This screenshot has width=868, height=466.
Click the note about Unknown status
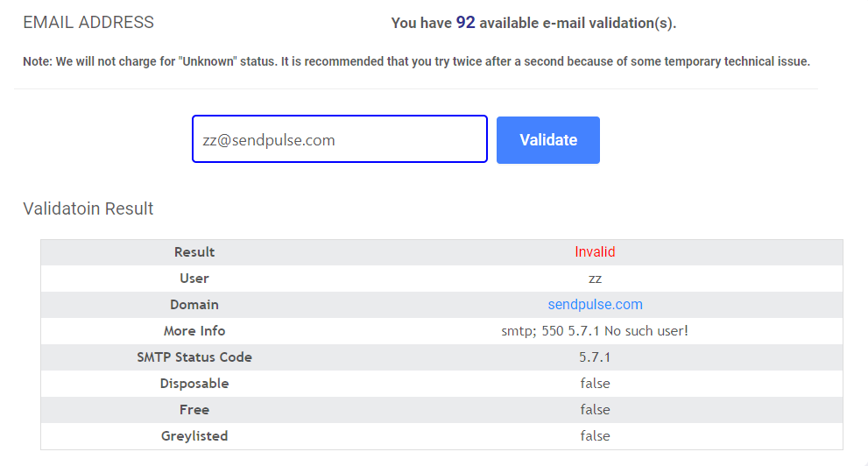click(416, 62)
